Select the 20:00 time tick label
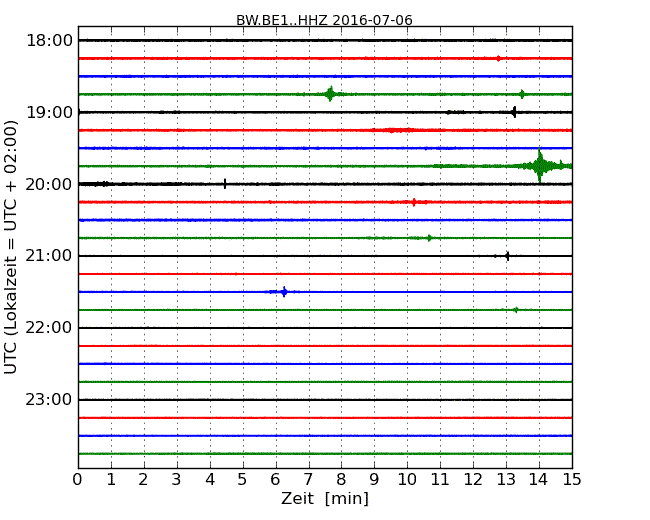 pyautogui.click(x=49, y=184)
